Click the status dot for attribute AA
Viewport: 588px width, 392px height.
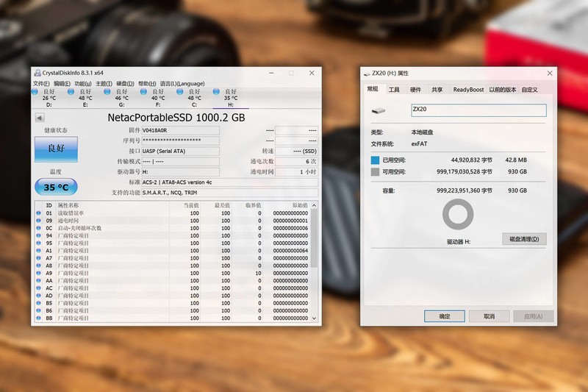39,281
